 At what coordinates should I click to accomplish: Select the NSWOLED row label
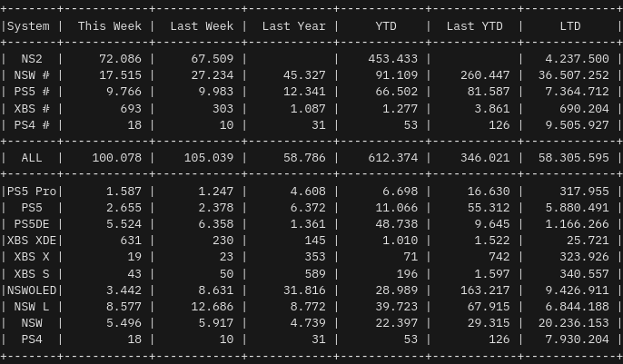pyautogui.click(x=32, y=290)
